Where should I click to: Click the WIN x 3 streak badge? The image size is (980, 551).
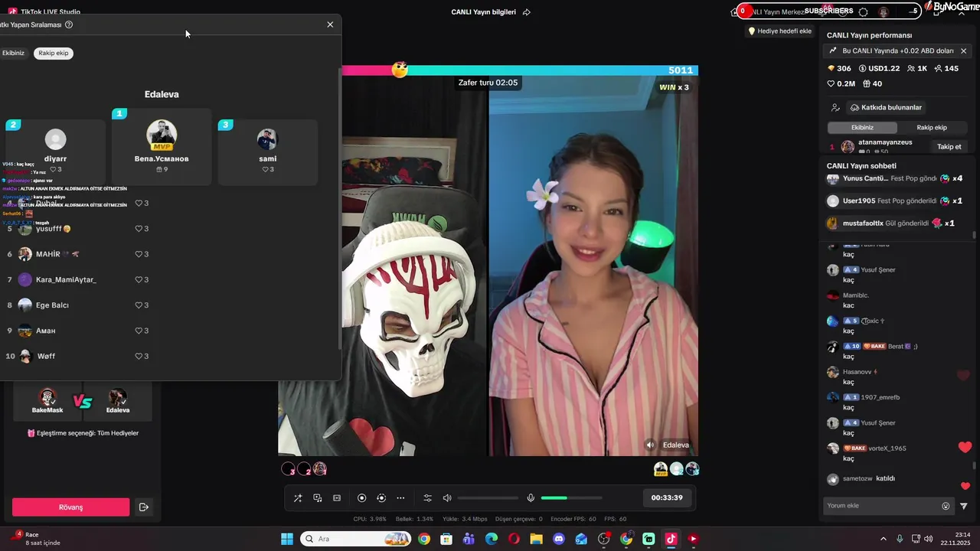[x=674, y=87]
